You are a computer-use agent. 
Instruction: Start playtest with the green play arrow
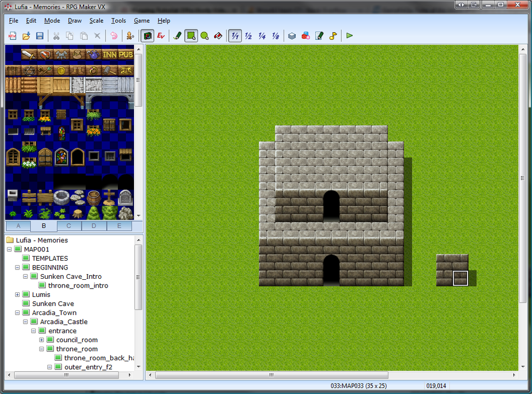350,36
